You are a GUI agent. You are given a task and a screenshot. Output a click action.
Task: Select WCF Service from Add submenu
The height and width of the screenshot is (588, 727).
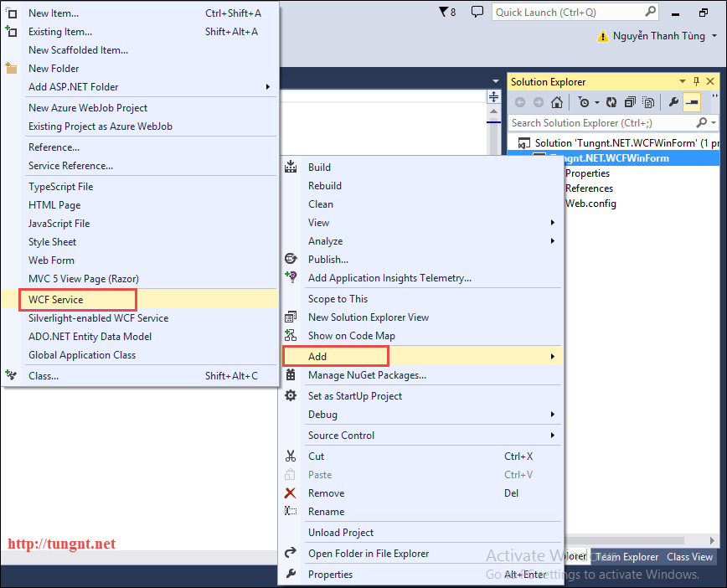139,300
